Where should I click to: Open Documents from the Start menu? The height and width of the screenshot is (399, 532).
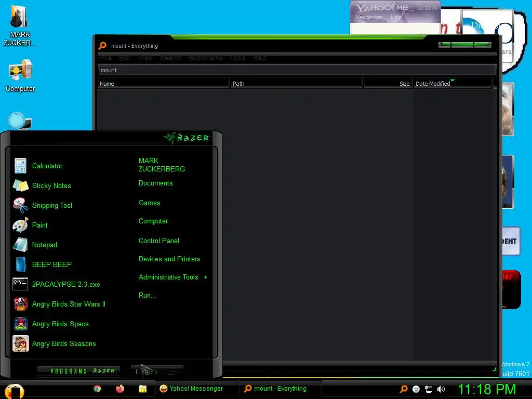click(156, 183)
